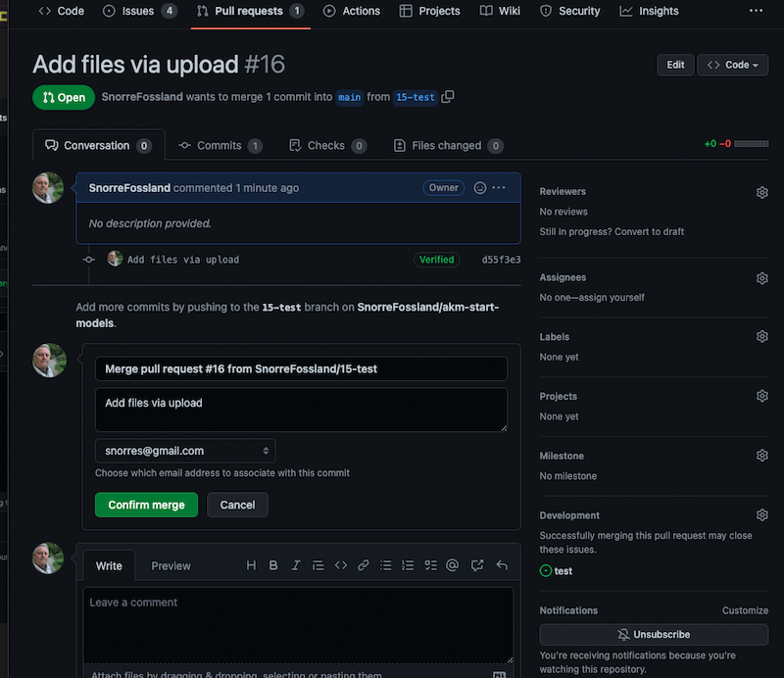Open the comment options ellipsis menu
Viewport: 784px width, 678px height.
[x=499, y=187]
